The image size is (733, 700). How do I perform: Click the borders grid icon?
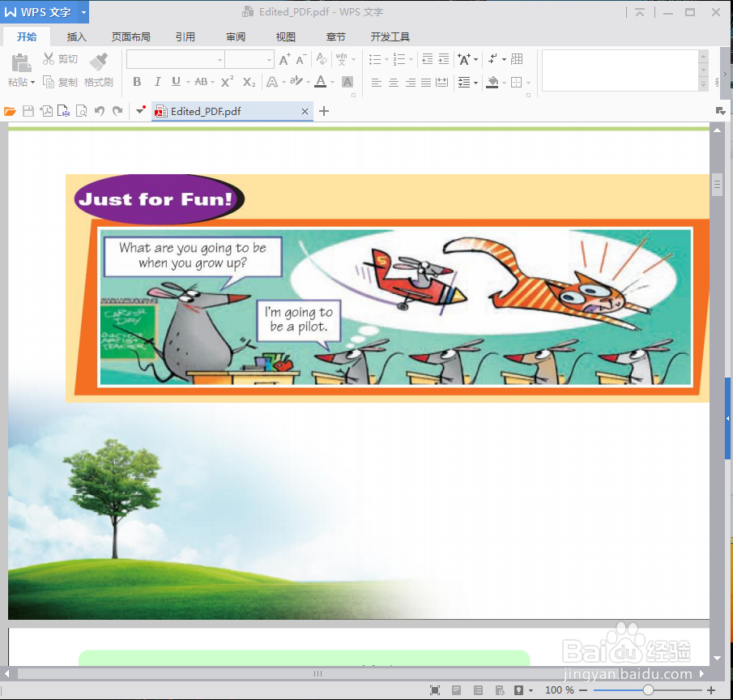click(517, 83)
